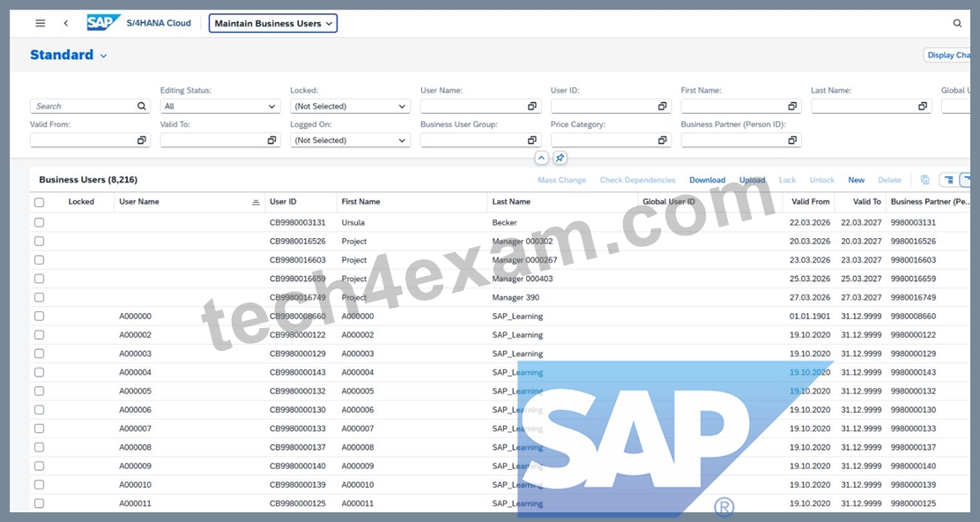
Task: Click the copy icon in table toolbar
Action: 925,180
